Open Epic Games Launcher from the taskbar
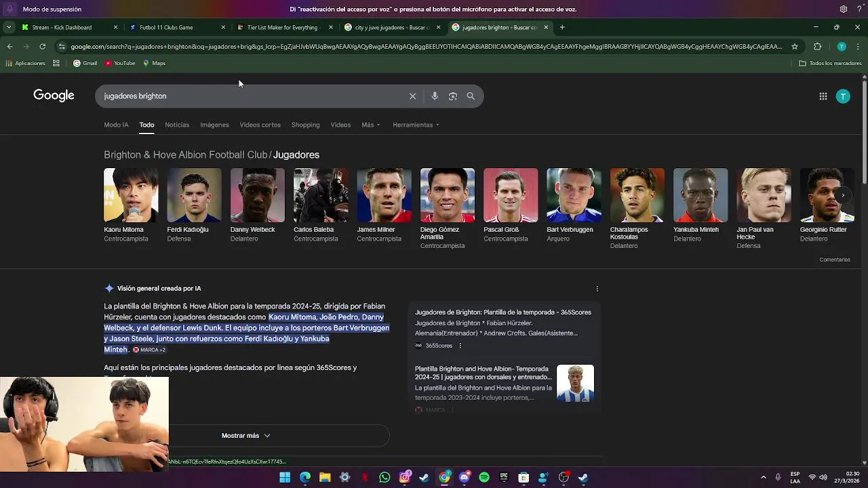Viewport: 868px width, 488px height. tap(504, 478)
